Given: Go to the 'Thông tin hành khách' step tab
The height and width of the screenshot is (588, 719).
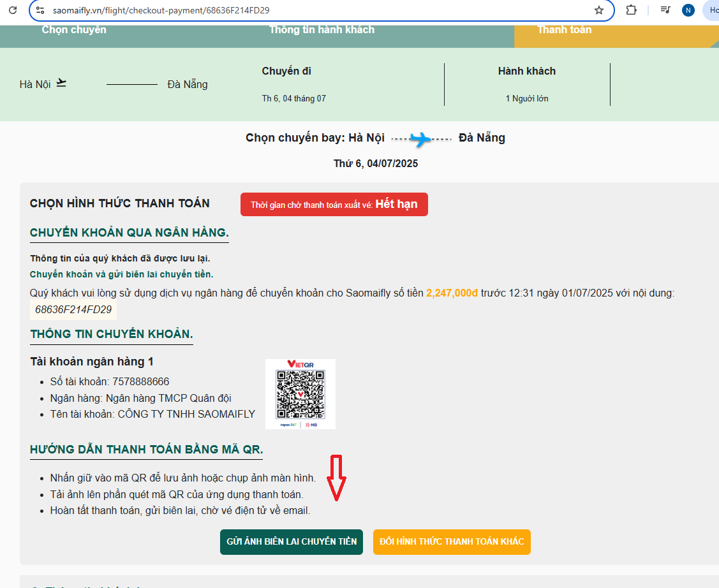Looking at the screenshot, I should [322, 30].
